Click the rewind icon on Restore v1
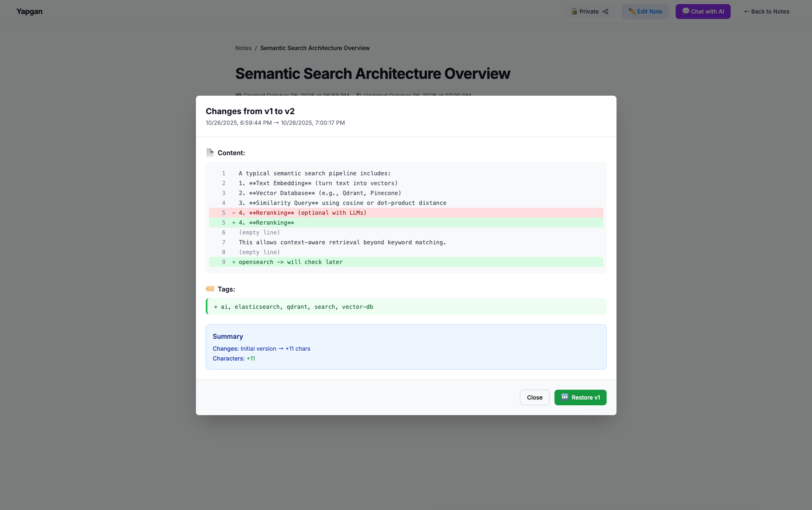 point(565,397)
